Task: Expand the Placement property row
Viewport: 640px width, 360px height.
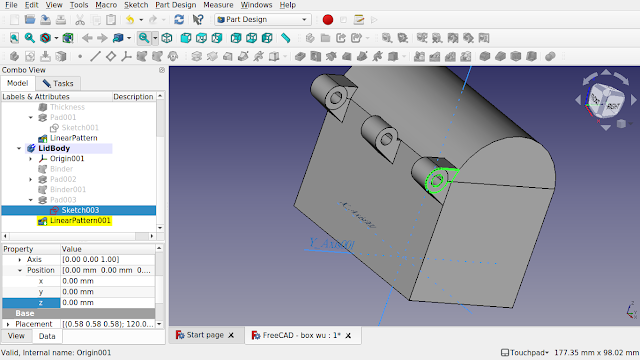Action: [8, 324]
